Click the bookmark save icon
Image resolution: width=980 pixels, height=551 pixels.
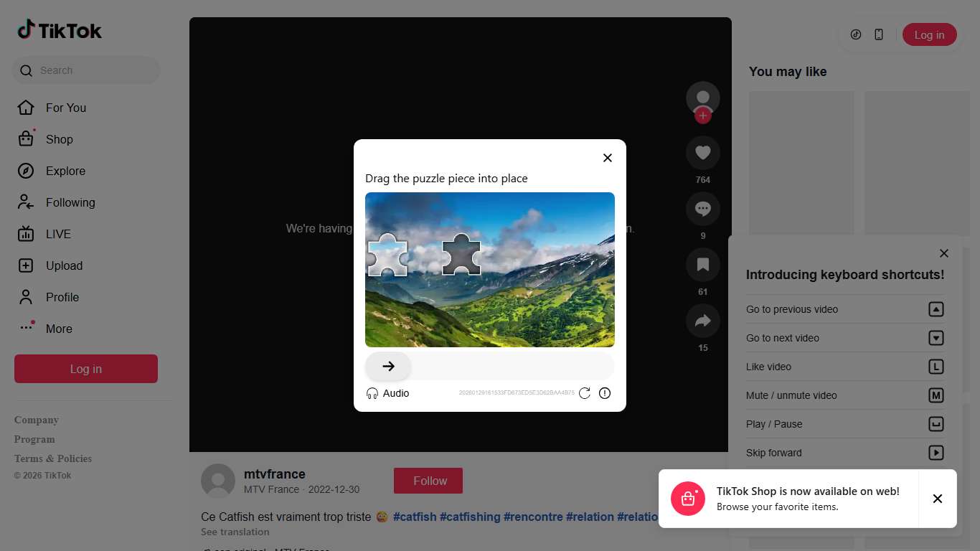coord(702,265)
